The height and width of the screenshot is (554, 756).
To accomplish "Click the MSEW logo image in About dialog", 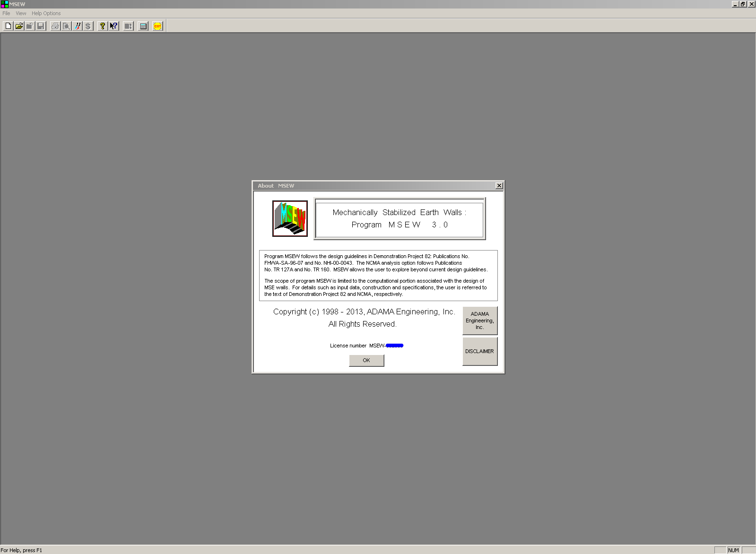I will pos(290,218).
